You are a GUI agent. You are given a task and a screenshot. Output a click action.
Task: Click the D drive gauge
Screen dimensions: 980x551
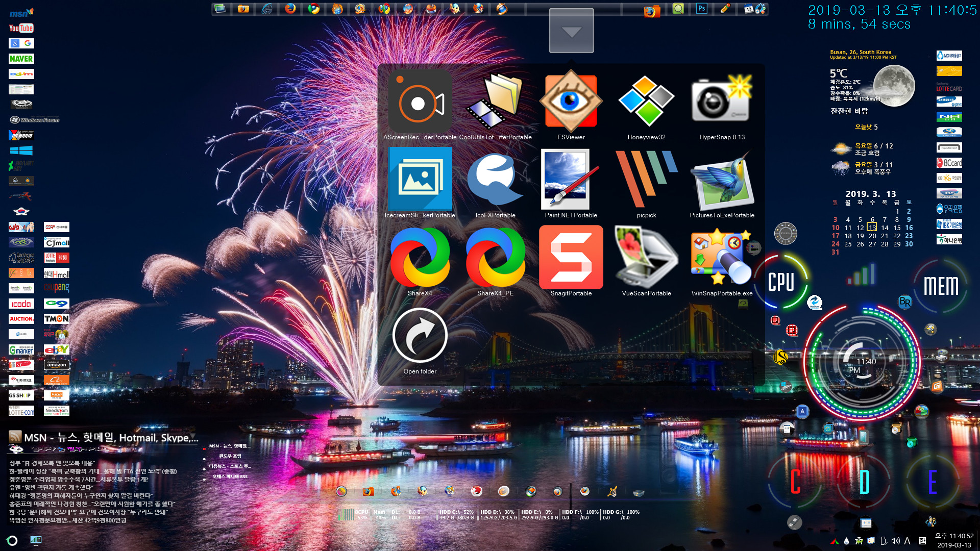[x=864, y=482]
